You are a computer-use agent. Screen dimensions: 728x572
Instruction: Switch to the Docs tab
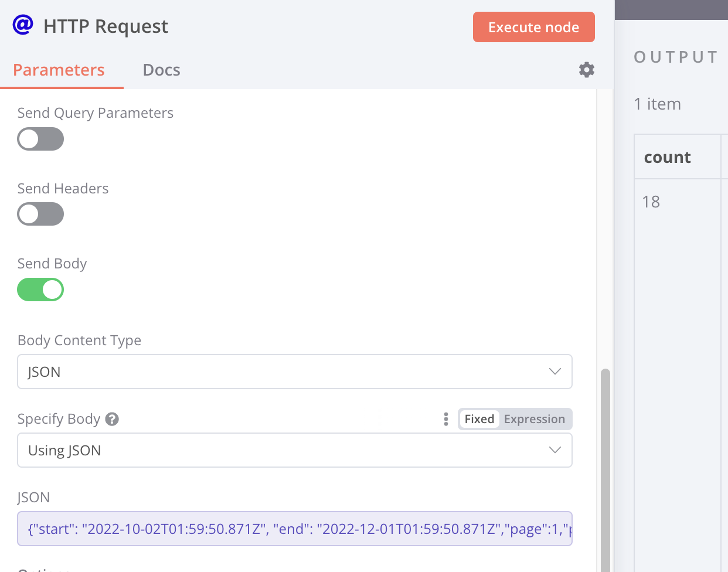pyautogui.click(x=161, y=69)
